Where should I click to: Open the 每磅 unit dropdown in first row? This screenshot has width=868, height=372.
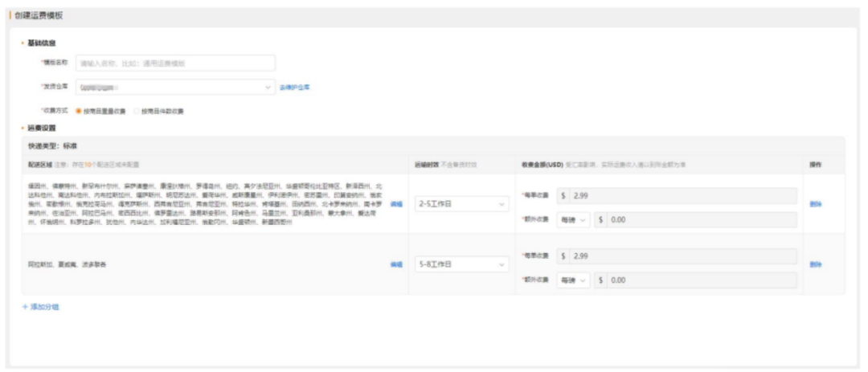pyautogui.click(x=574, y=219)
